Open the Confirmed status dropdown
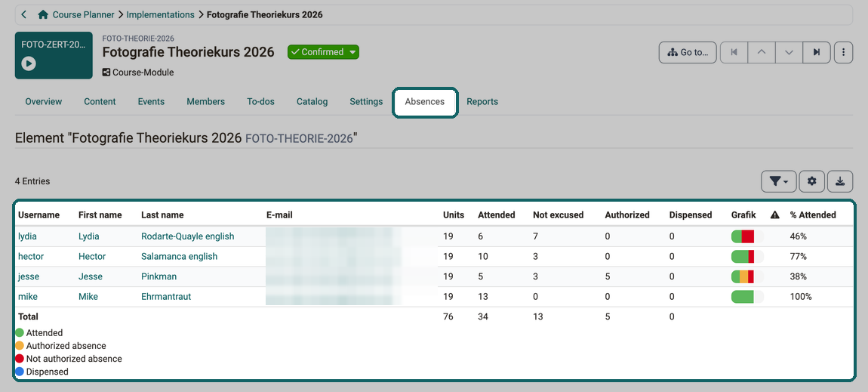 click(323, 52)
